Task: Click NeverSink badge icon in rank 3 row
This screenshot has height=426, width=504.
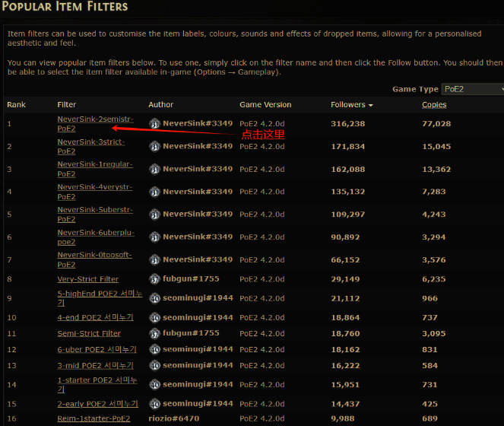Action: (x=154, y=169)
